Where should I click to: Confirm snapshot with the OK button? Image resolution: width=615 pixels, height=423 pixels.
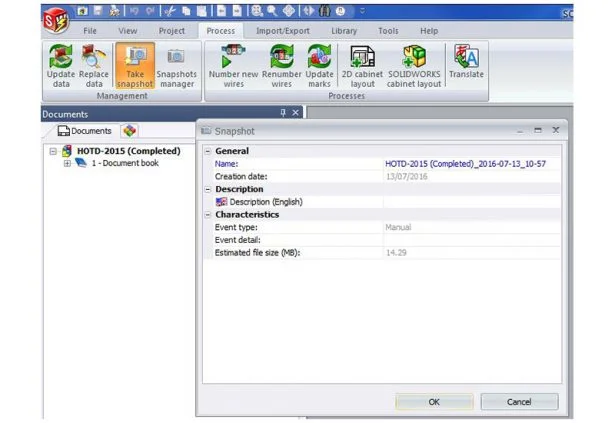coord(434,401)
